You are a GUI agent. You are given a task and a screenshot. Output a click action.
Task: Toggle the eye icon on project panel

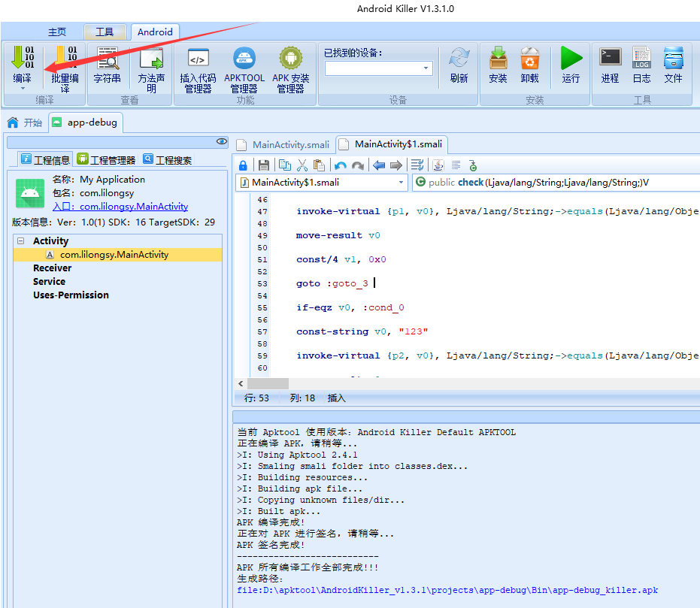click(x=221, y=141)
